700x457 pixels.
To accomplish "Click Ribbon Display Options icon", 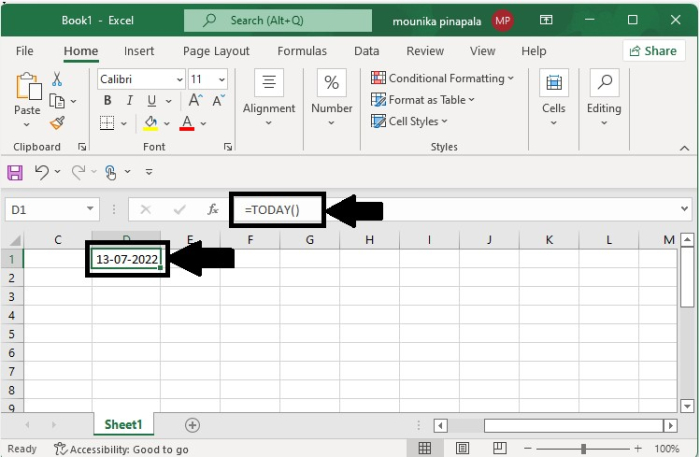I will click(546, 20).
